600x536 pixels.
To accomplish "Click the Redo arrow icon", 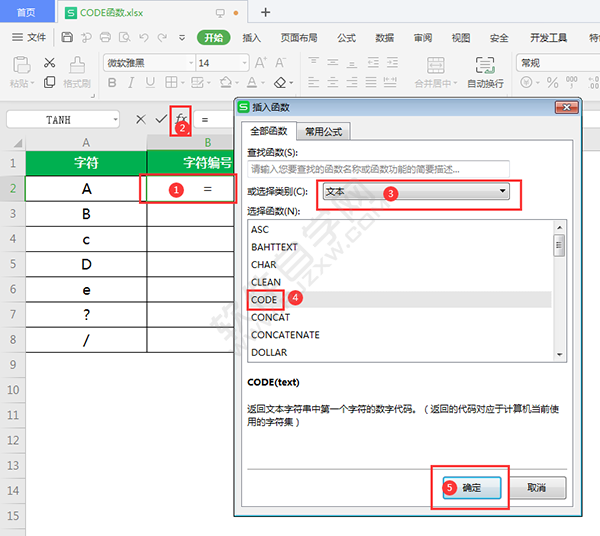I will (162, 37).
